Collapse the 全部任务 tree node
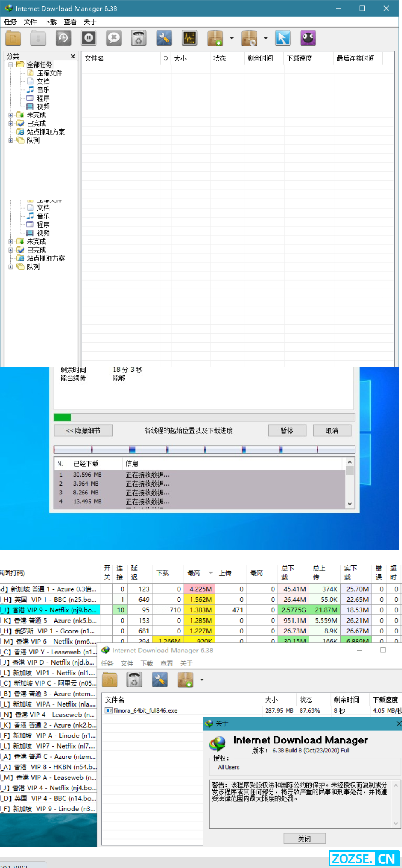402x868 pixels. click(x=11, y=65)
